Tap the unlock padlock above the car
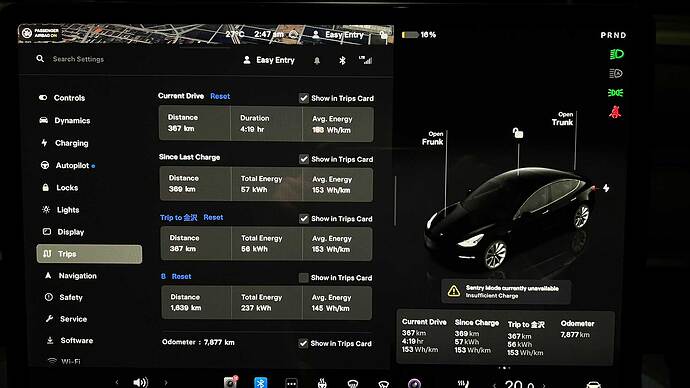The image size is (690, 388). pos(518,133)
